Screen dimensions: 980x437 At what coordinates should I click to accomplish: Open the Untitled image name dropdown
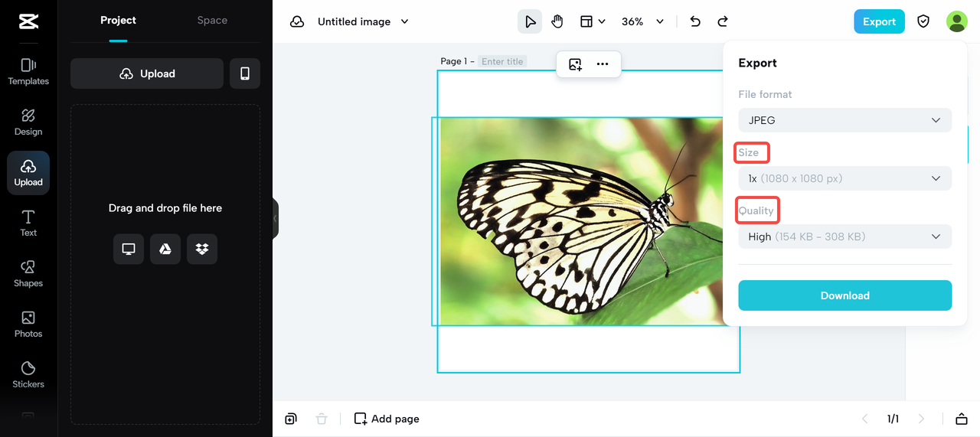point(363,21)
